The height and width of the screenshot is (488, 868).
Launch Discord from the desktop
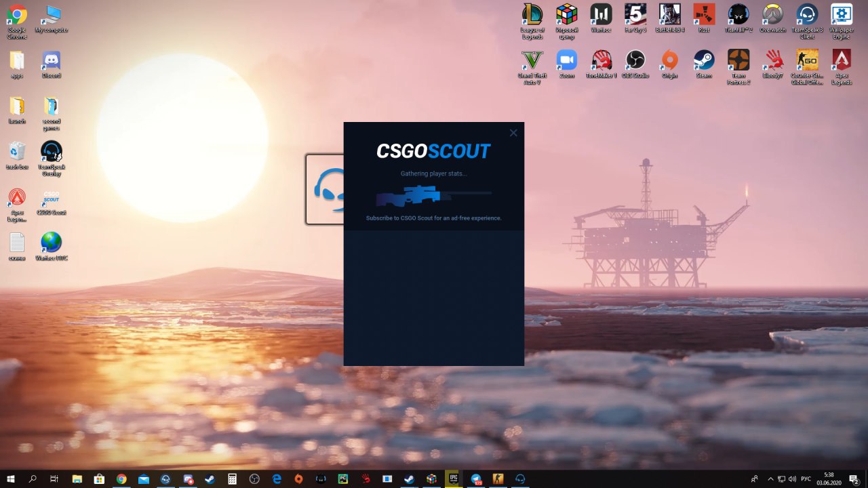52,65
